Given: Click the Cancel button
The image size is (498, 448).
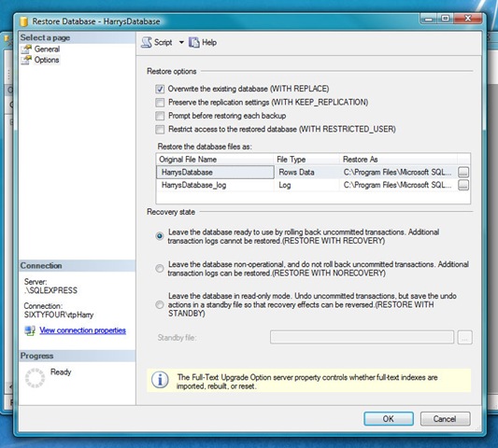Looking at the screenshot, I should (x=445, y=419).
